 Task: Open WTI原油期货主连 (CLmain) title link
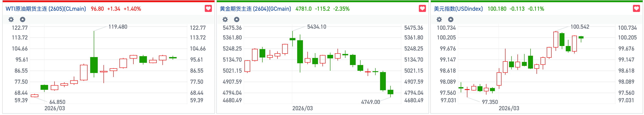[46, 9]
